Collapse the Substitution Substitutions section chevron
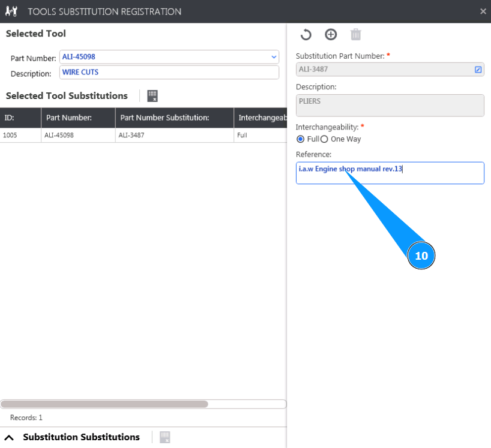 coord(9,437)
